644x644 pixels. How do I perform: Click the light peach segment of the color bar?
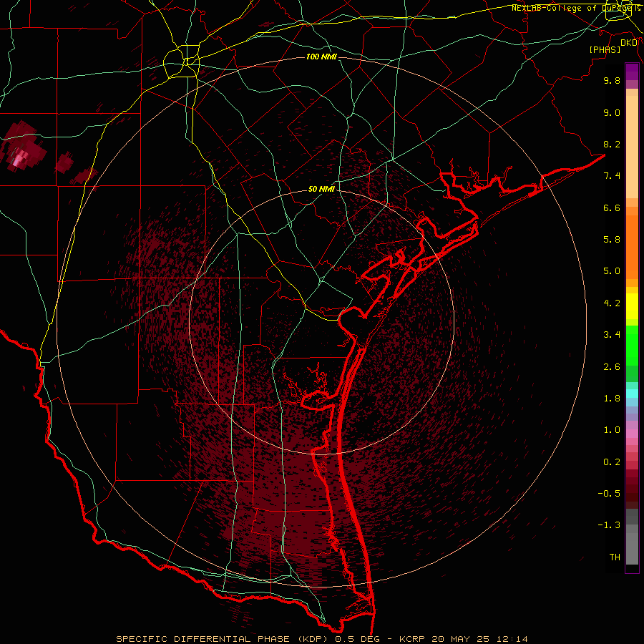[632, 147]
